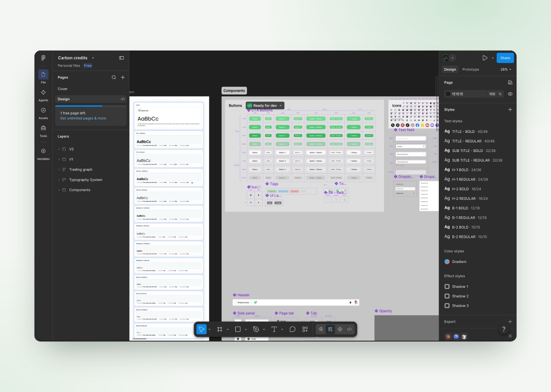
Task: Select the Text tool
Action: 274,329
